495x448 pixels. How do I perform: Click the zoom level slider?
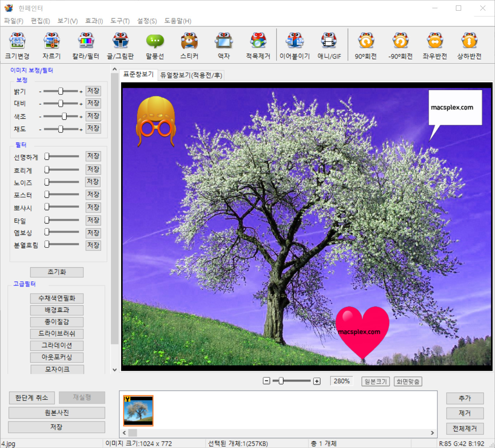click(x=292, y=381)
